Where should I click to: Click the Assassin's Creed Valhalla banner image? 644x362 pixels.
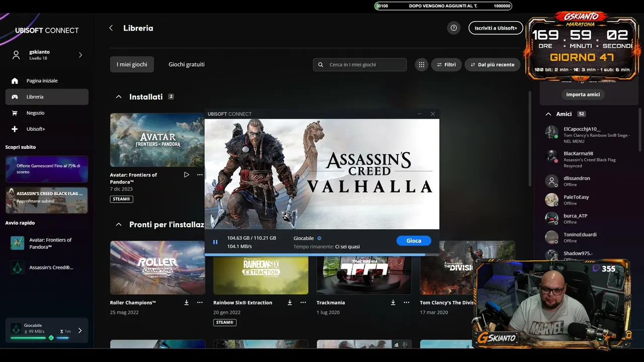click(x=322, y=174)
